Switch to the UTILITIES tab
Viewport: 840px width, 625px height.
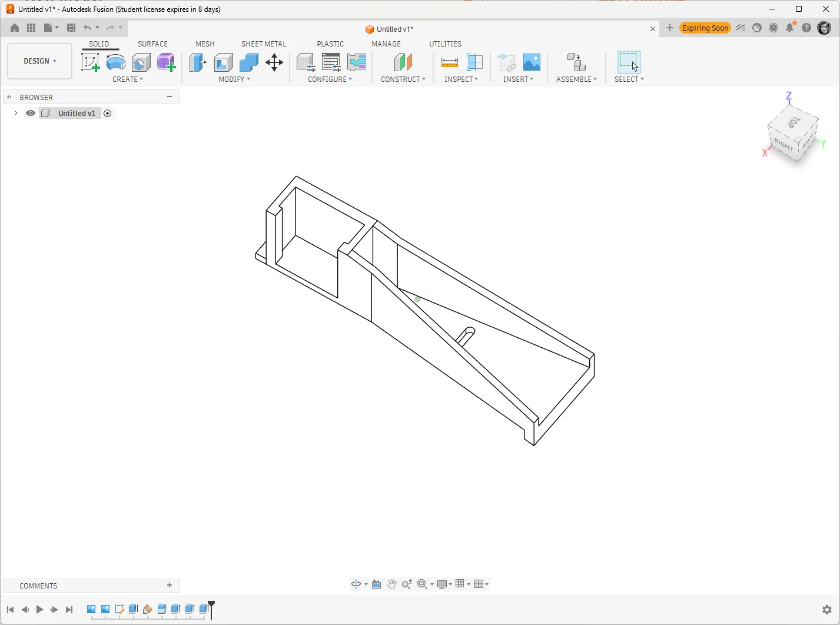click(x=445, y=44)
